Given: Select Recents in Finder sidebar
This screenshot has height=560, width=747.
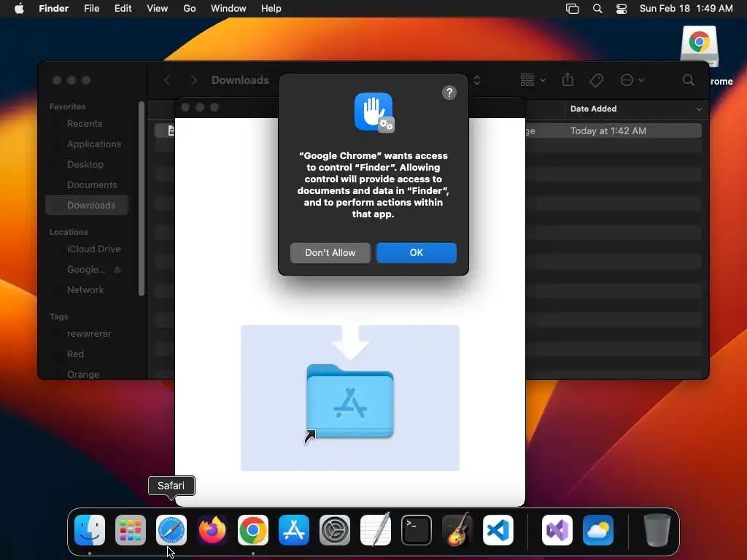Looking at the screenshot, I should 87,124.
